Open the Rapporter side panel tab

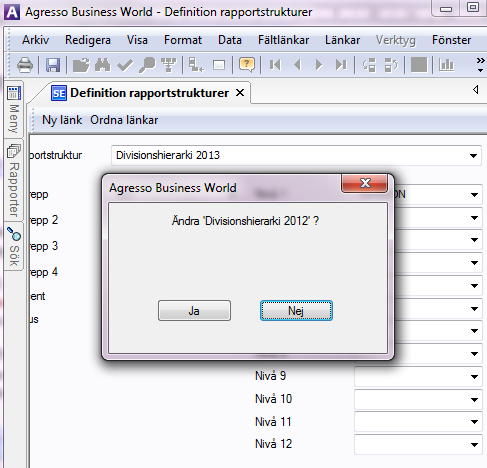(14, 180)
